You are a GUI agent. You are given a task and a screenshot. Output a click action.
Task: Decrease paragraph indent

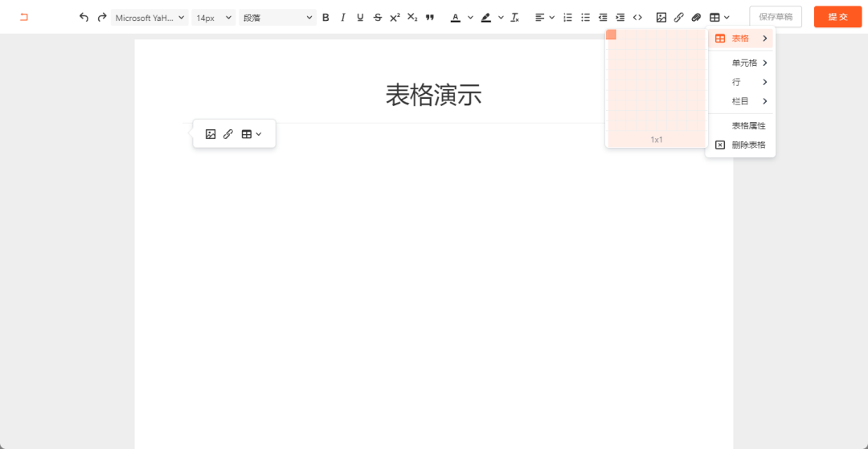point(603,17)
